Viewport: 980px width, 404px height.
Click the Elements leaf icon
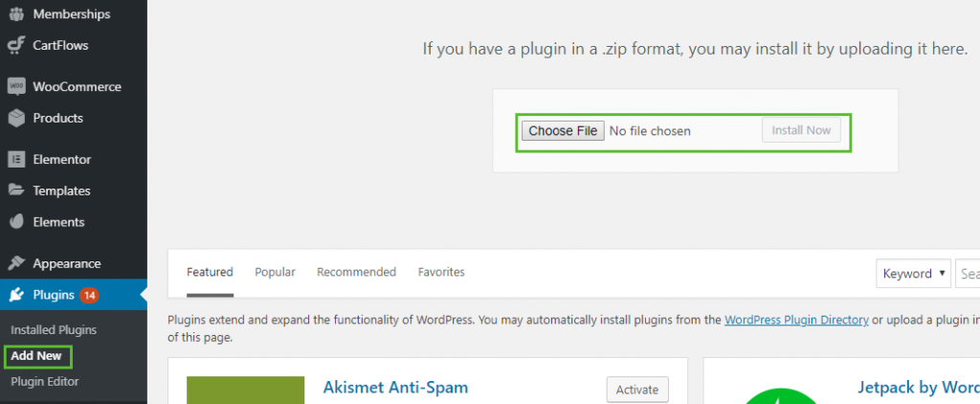point(15,222)
